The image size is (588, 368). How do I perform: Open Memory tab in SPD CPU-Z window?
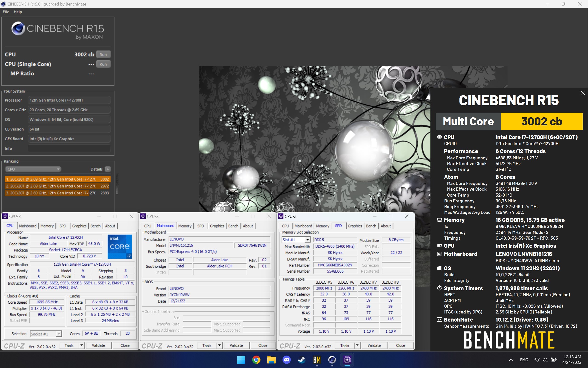pyautogui.click(x=322, y=226)
